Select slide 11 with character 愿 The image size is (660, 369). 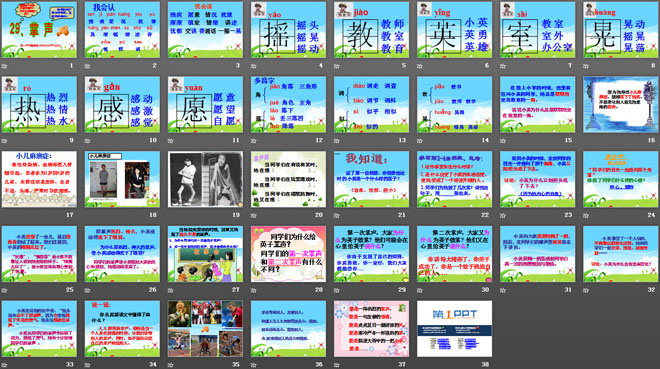[205, 105]
